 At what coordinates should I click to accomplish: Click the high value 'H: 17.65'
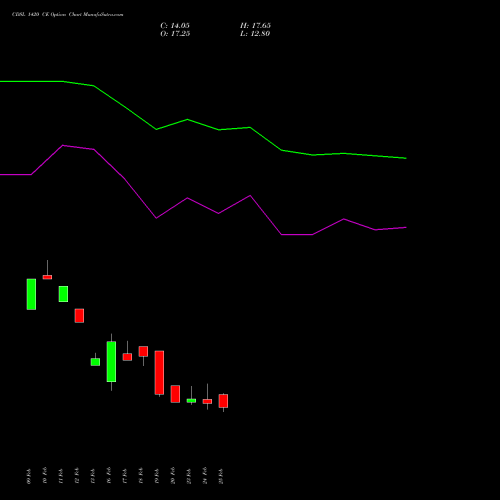click(x=255, y=26)
